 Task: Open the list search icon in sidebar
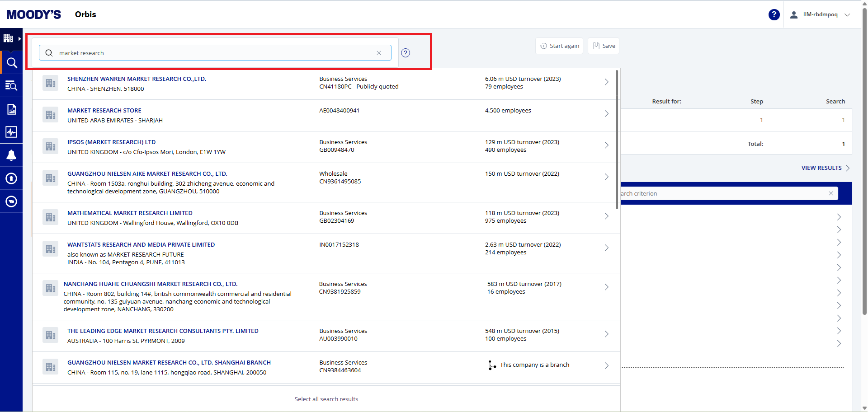pyautogui.click(x=11, y=86)
